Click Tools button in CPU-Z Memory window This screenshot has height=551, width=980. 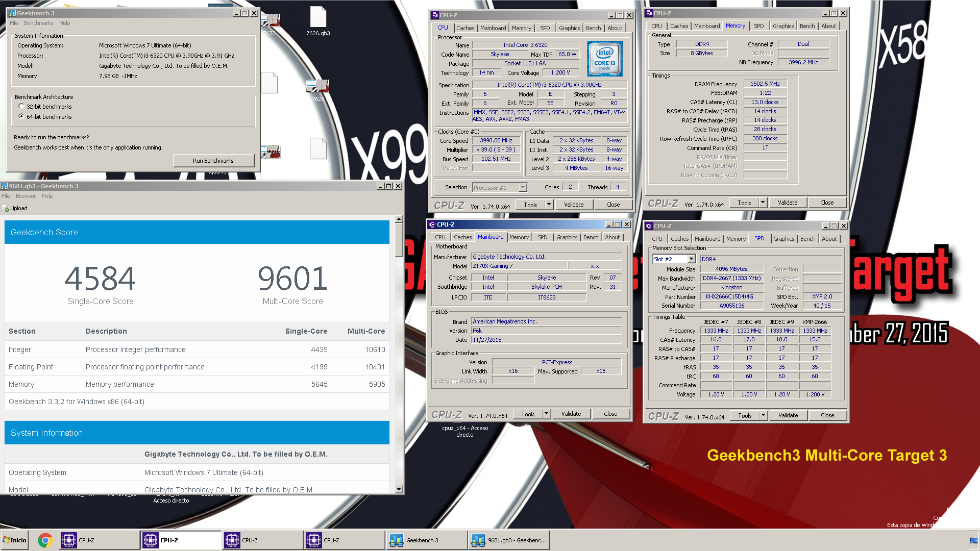point(744,203)
